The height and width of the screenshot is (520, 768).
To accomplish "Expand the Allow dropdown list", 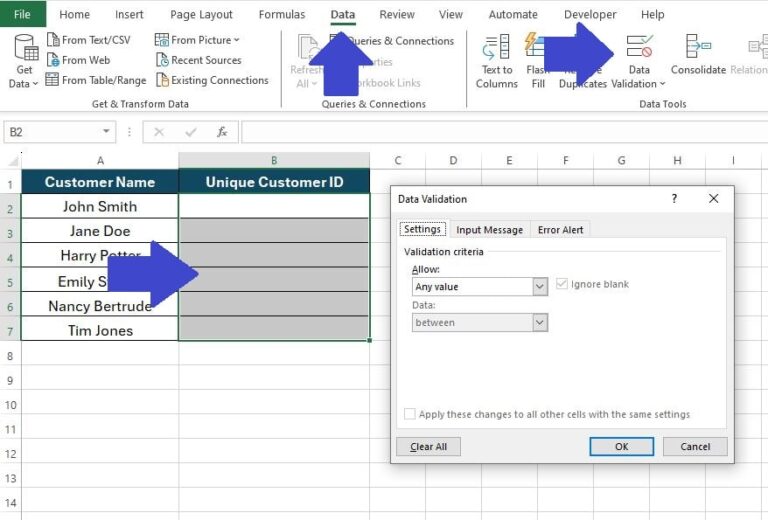I will tap(540, 287).
